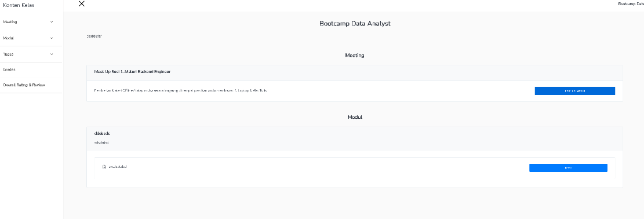Screen dimensions: 644x219
Task: Expand the Modul chevron in the sidebar
Action: [52, 38]
